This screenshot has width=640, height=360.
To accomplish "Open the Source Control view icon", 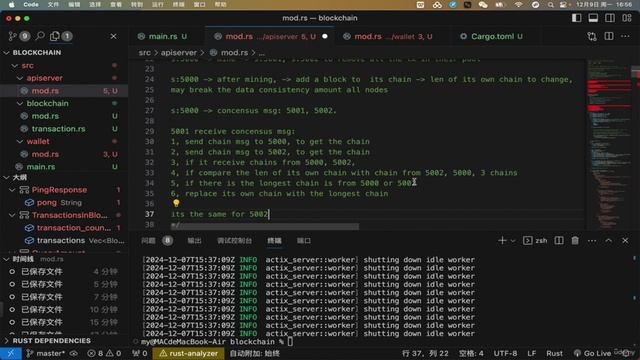I will [x=13, y=36].
